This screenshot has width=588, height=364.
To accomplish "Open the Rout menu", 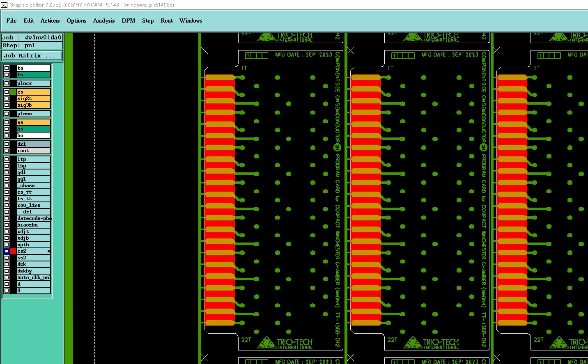I will tap(167, 21).
